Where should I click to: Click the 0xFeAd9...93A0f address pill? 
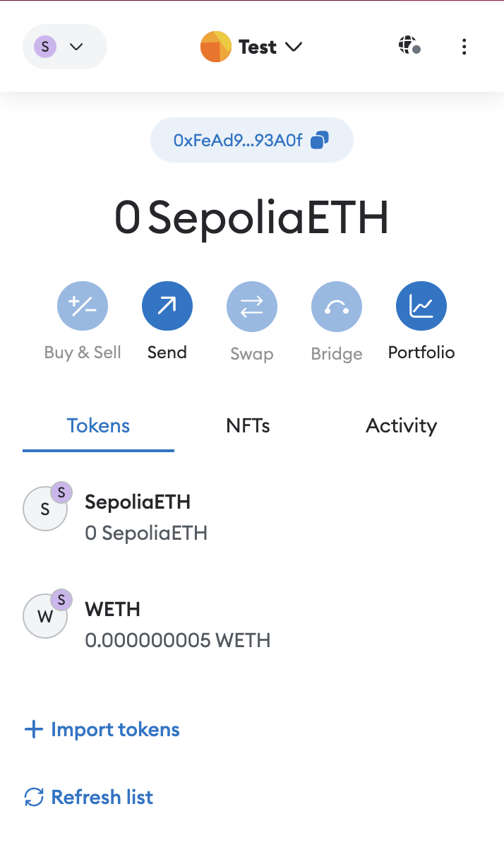238,141
